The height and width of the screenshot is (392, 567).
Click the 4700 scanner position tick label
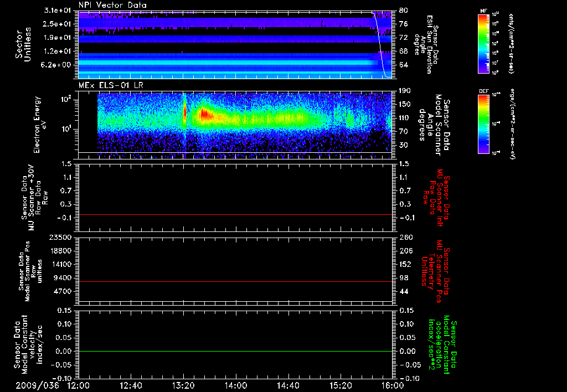coord(63,291)
